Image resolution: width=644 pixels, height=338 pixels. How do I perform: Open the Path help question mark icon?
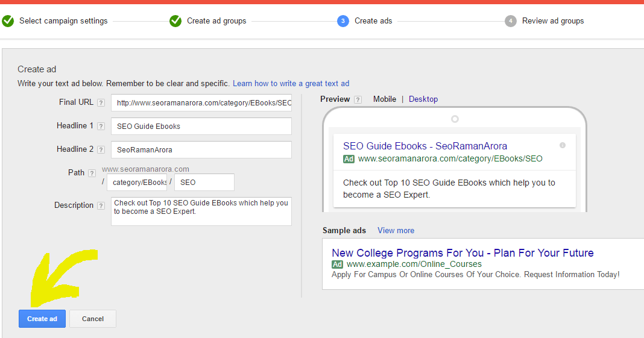[x=92, y=173]
